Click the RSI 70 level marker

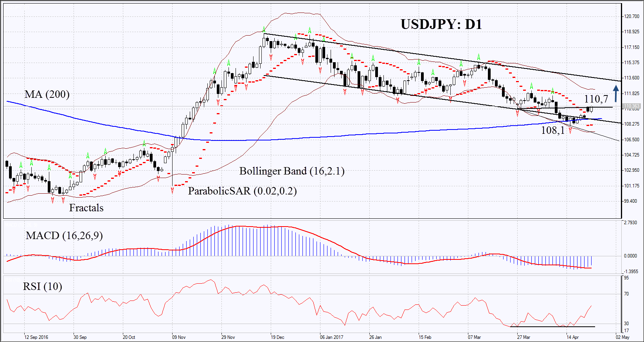pyautogui.click(x=626, y=294)
